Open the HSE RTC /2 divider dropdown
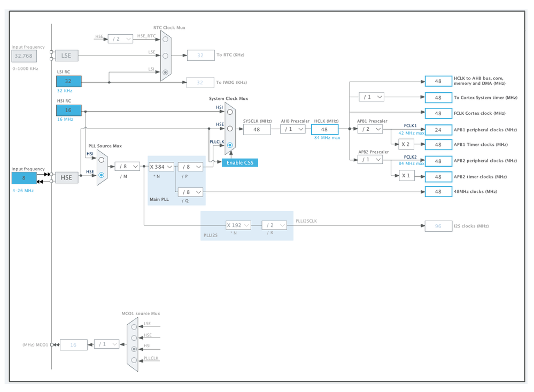Image resolution: width=534 pixels, height=392 pixels. click(121, 39)
